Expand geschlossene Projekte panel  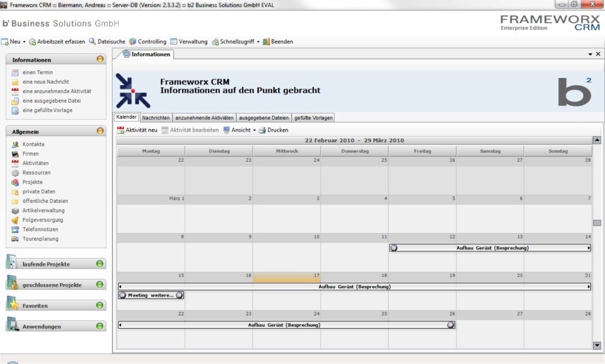pos(100,285)
